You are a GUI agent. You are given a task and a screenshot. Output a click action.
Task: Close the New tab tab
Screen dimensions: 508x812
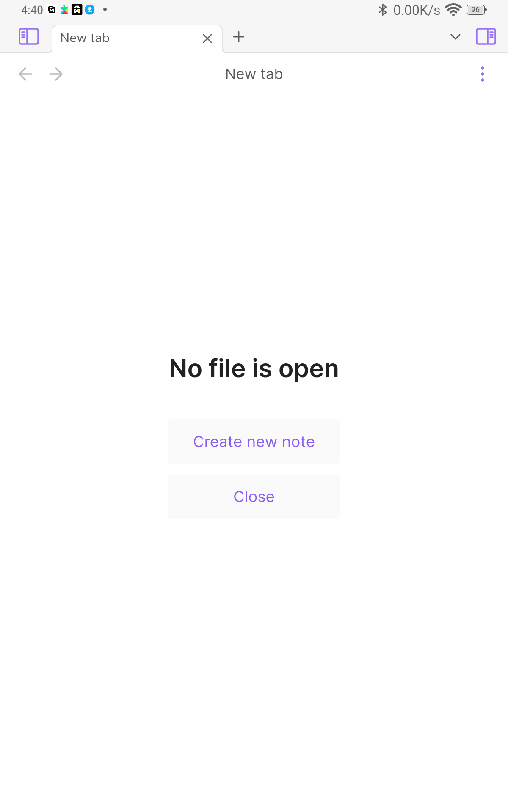click(207, 39)
